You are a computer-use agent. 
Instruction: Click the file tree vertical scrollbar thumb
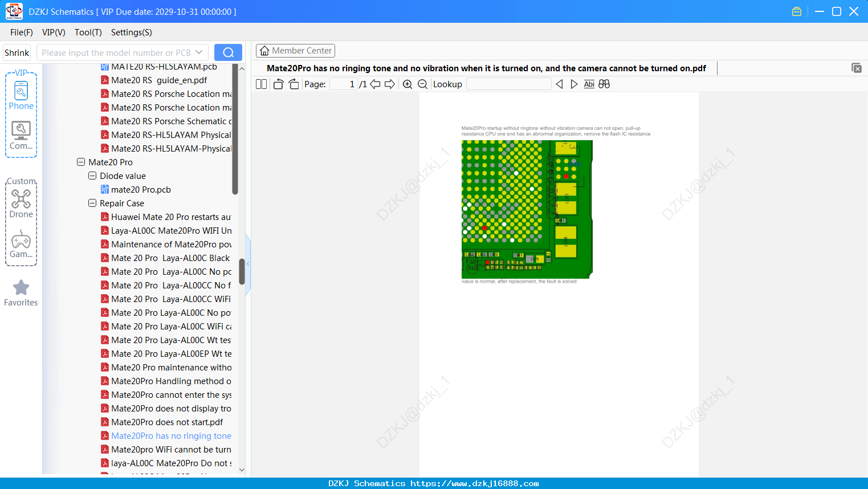pos(242,272)
